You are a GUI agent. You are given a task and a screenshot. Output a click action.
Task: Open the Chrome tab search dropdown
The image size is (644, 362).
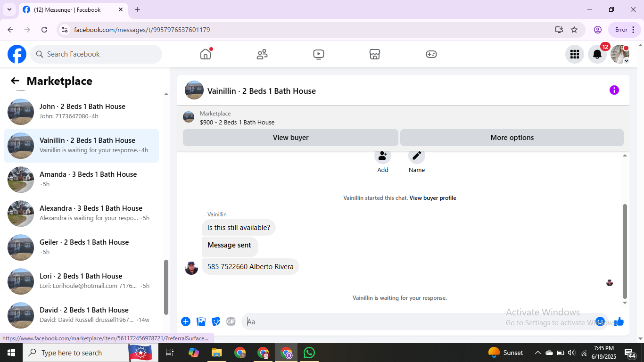[x=9, y=9]
